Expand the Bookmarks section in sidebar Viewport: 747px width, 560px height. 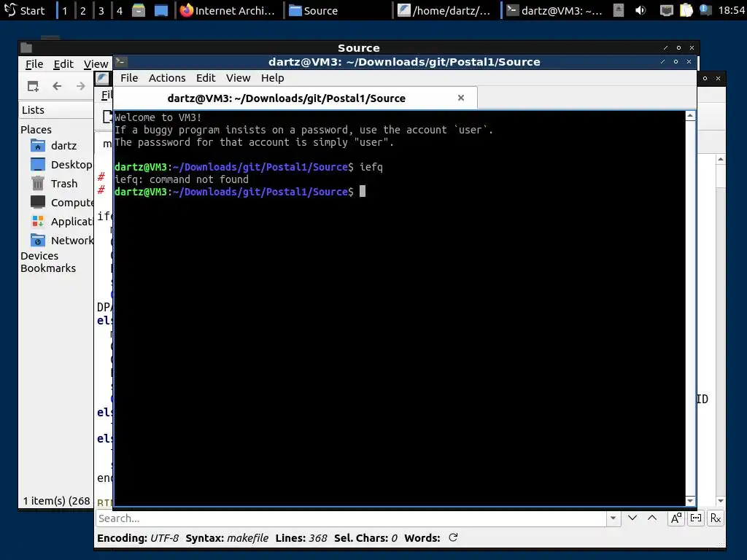(x=48, y=268)
